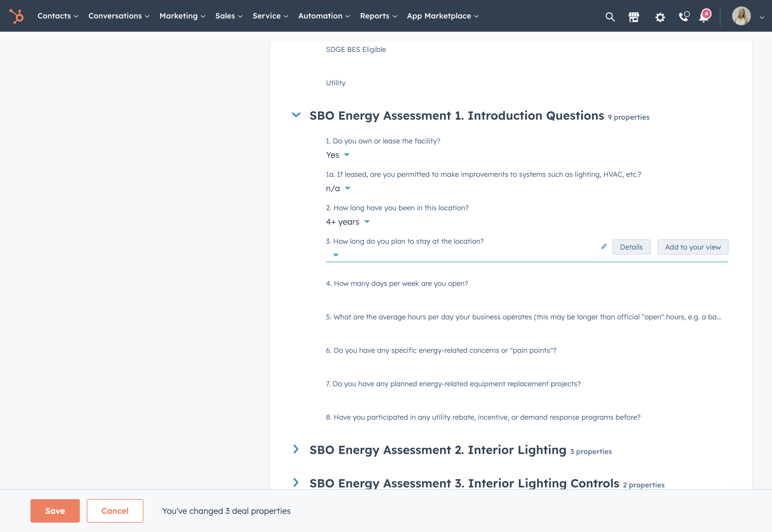The width and height of the screenshot is (772, 532).
Task: Click question 7 about planned equipment replacement
Action: click(x=453, y=384)
